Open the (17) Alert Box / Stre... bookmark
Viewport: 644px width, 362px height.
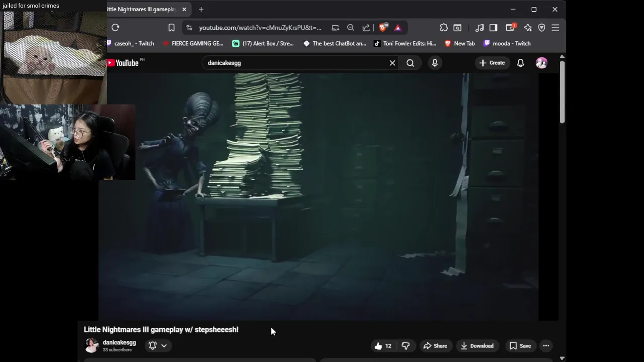point(263,44)
